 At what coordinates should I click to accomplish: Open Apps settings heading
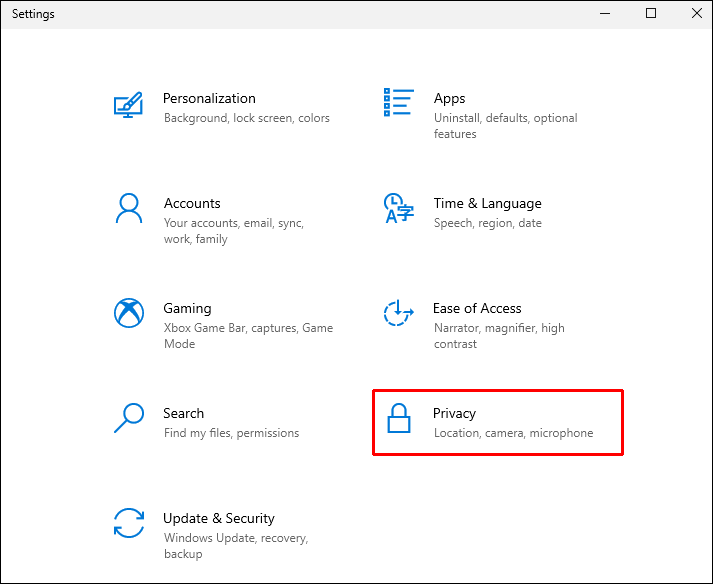pyautogui.click(x=449, y=98)
